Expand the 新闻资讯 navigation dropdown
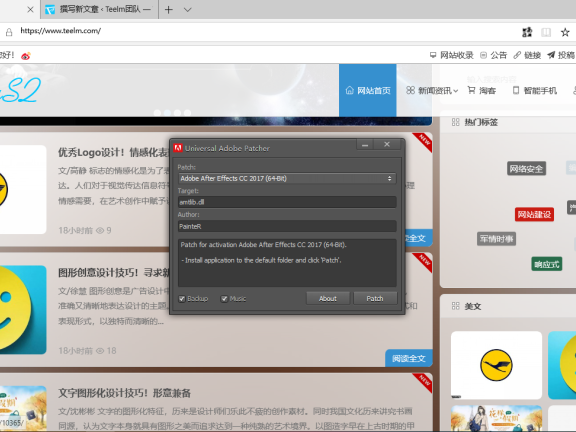 click(x=432, y=90)
